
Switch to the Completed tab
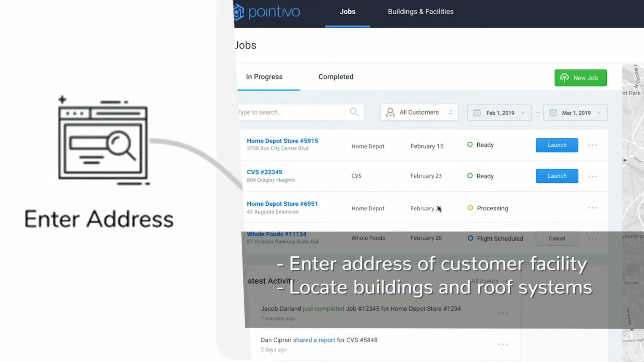(336, 77)
